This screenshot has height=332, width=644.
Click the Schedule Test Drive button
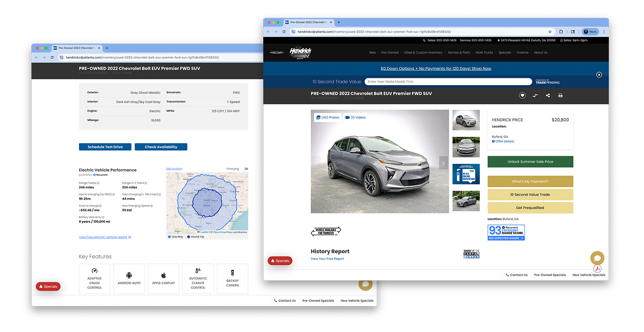(105, 147)
